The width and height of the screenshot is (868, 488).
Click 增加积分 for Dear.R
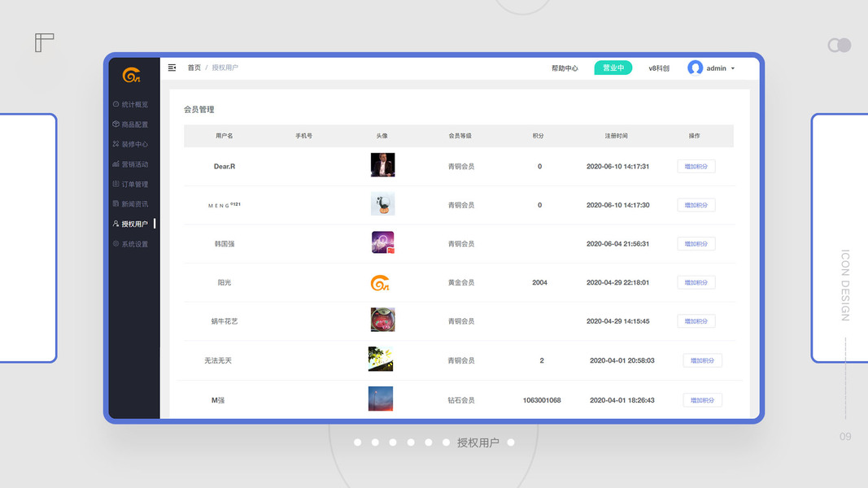[x=696, y=167]
